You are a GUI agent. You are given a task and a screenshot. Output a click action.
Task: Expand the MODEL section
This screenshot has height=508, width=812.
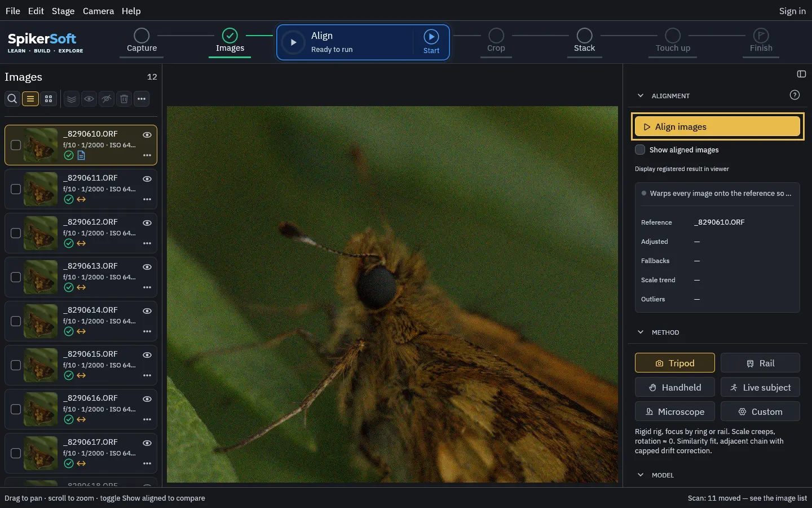point(641,475)
